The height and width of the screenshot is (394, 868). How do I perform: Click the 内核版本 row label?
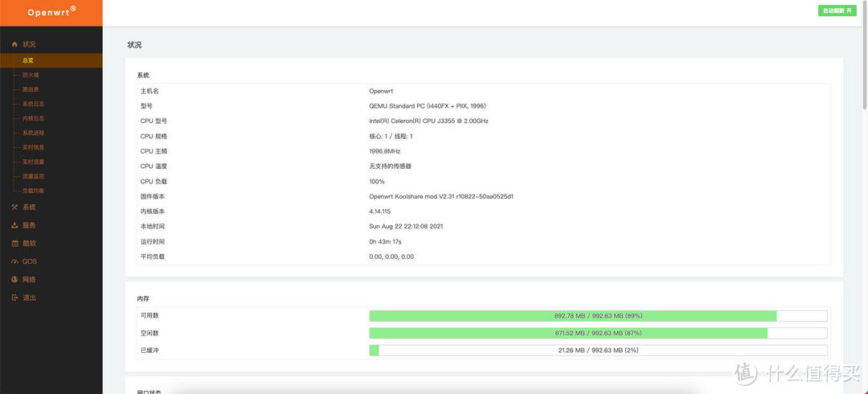153,211
